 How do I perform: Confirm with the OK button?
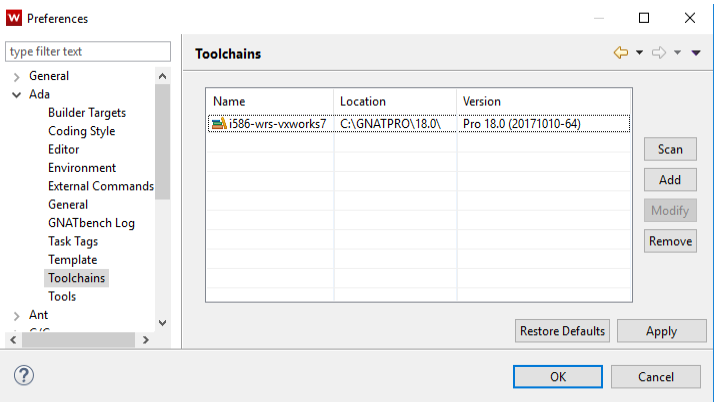[x=558, y=377]
